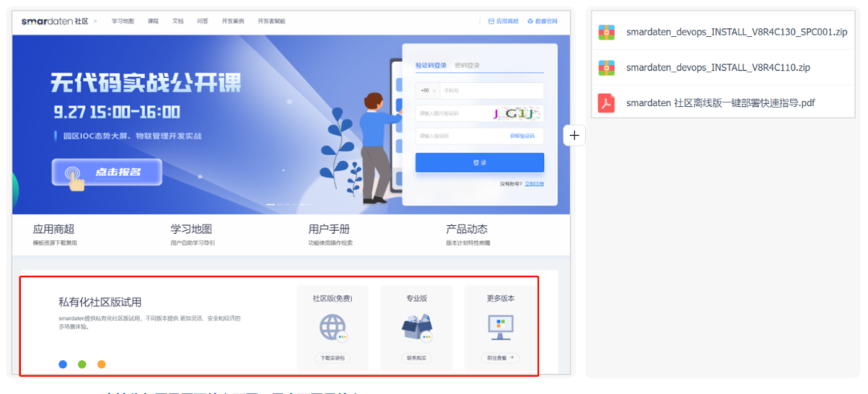Open the 应用商超 section card
868x394 pixels.
coord(55,235)
